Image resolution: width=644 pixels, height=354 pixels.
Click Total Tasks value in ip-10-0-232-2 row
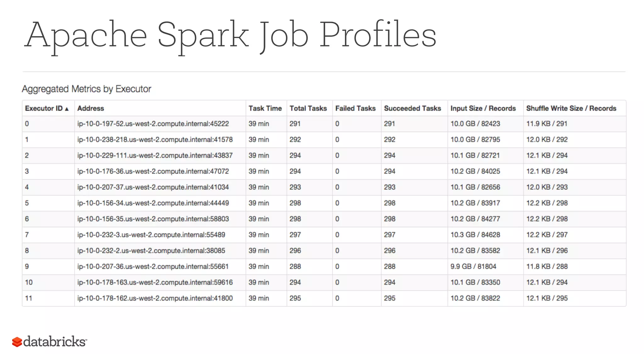coord(295,251)
